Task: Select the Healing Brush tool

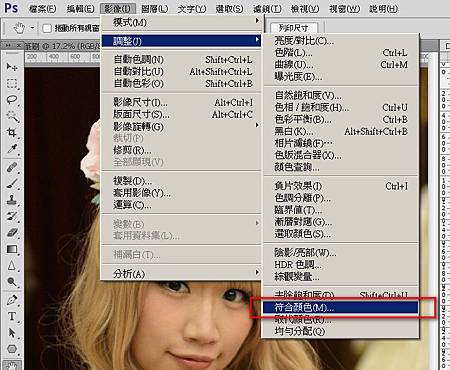Action: (12, 167)
